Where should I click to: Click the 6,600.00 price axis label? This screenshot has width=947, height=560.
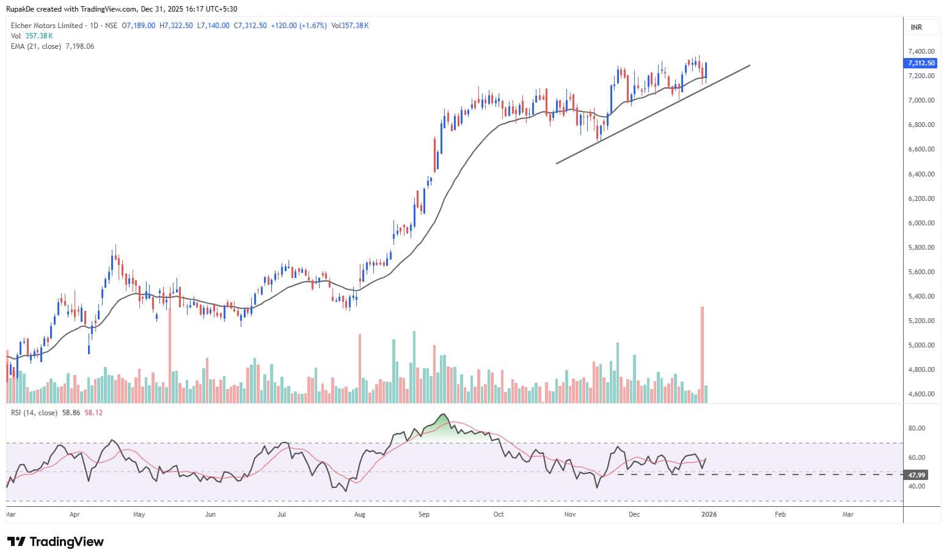click(921, 149)
